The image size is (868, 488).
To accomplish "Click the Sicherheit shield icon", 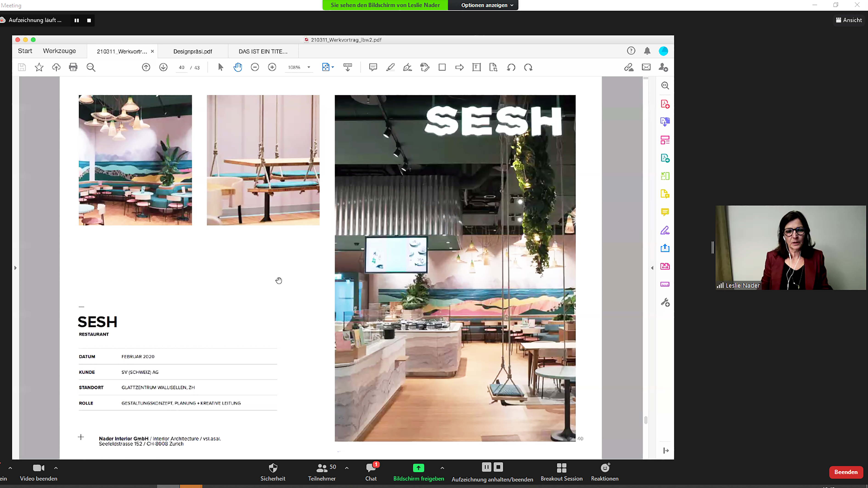I will (x=273, y=468).
